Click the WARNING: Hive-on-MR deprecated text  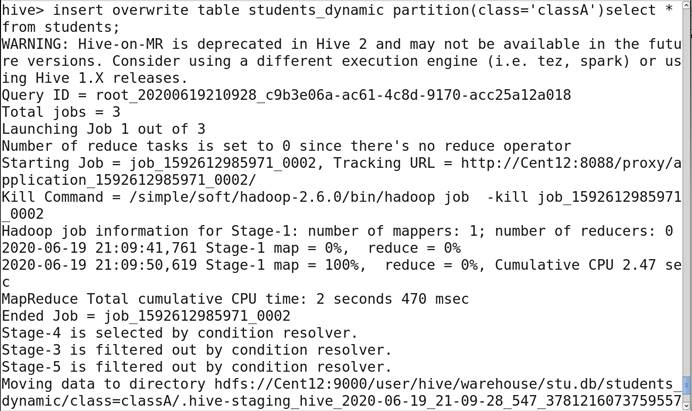200,44
